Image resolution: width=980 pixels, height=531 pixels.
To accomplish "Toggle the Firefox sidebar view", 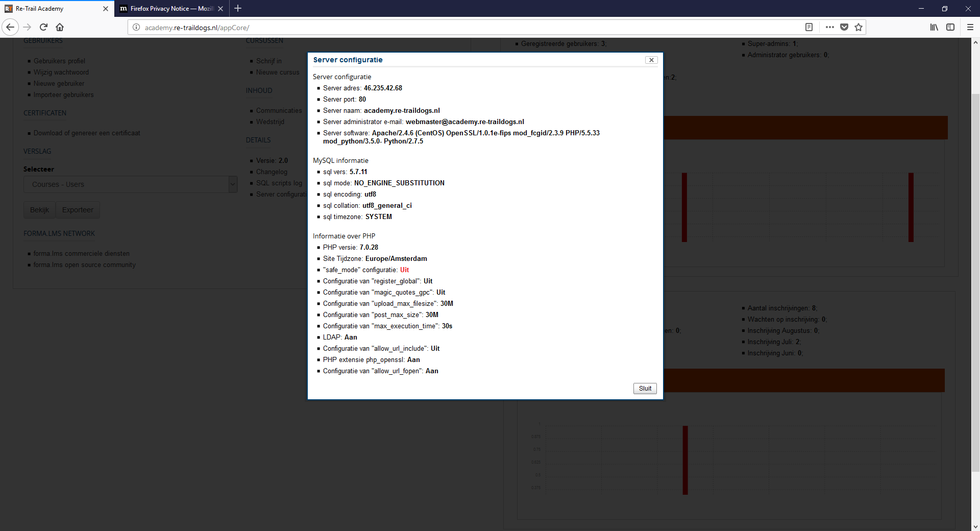I will point(950,27).
